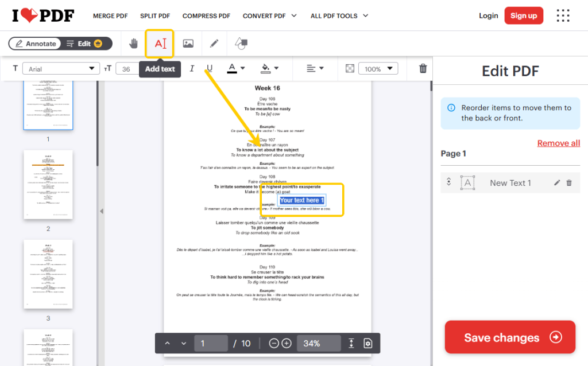Open the apps grid menu
Image resolution: width=588 pixels, height=366 pixels.
(x=563, y=15)
